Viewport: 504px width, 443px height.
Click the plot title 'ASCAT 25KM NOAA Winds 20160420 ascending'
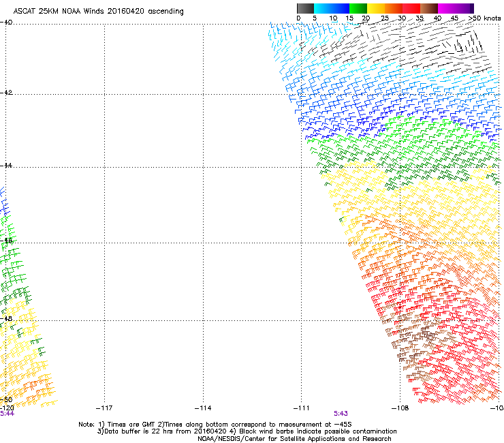coord(98,12)
